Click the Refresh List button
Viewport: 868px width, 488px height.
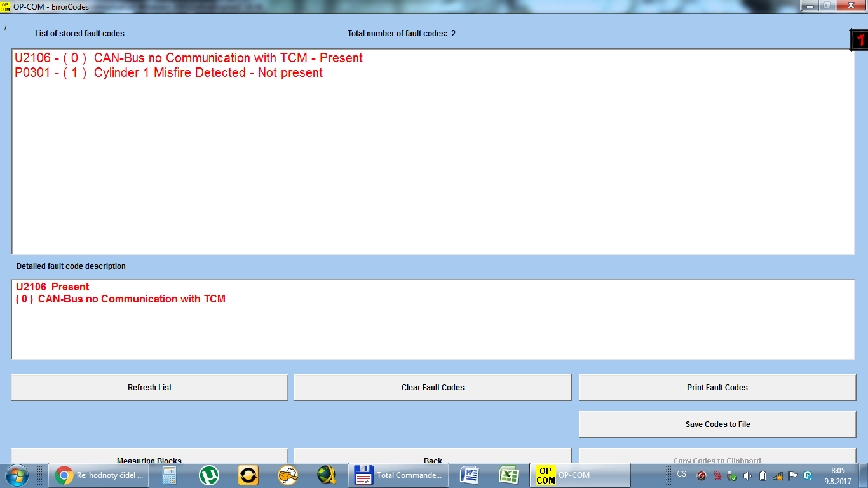149,387
